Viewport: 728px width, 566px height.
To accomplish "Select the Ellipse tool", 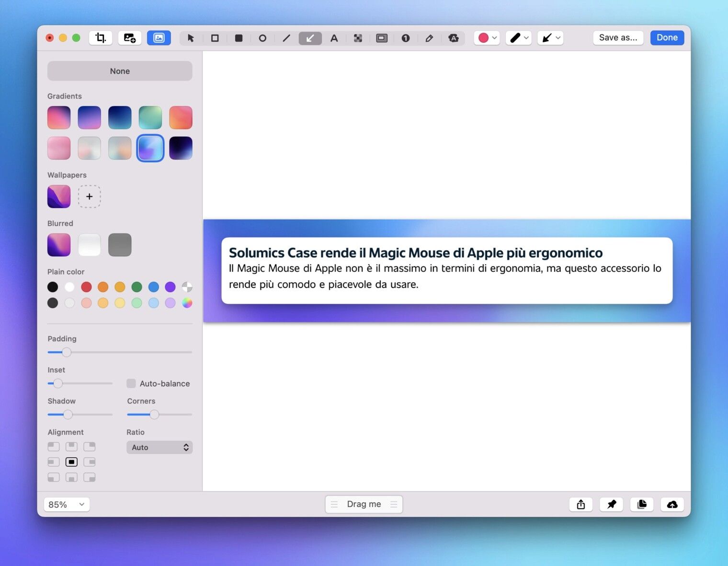I will pos(262,38).
